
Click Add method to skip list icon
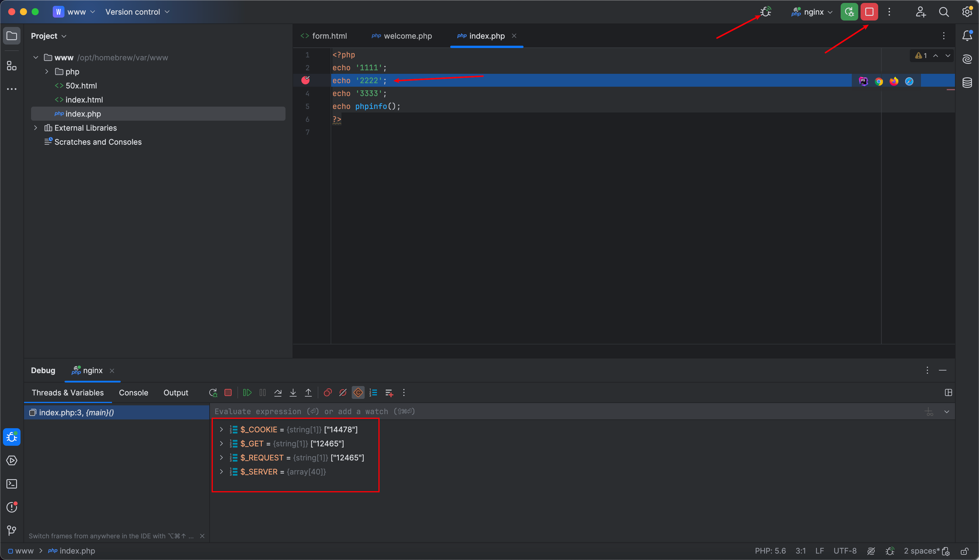pyautogui.click(x=389, y=393)
